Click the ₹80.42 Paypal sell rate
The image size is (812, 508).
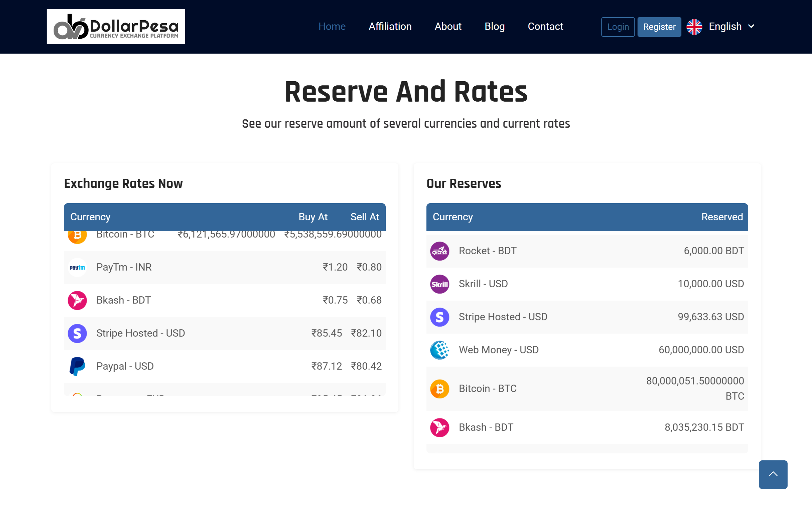pos(366,366)
